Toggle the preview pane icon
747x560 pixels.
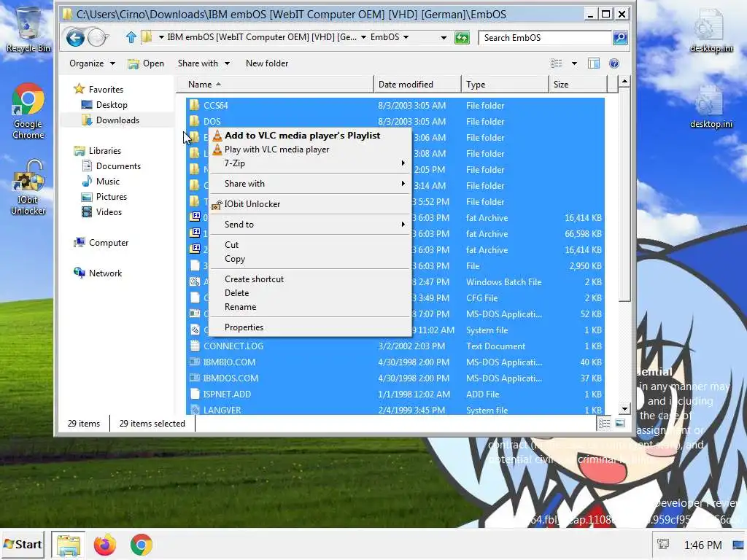594,63
